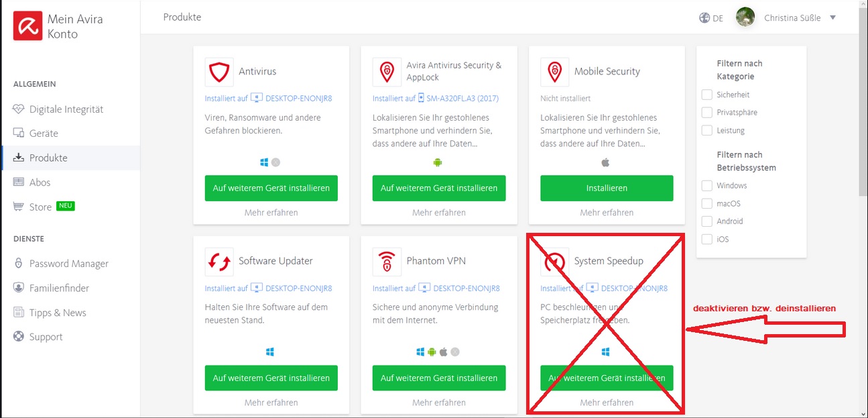The height and width of the screenshot is (418, 868).
Task: Click the Avira logo icon
Action: 28,25
